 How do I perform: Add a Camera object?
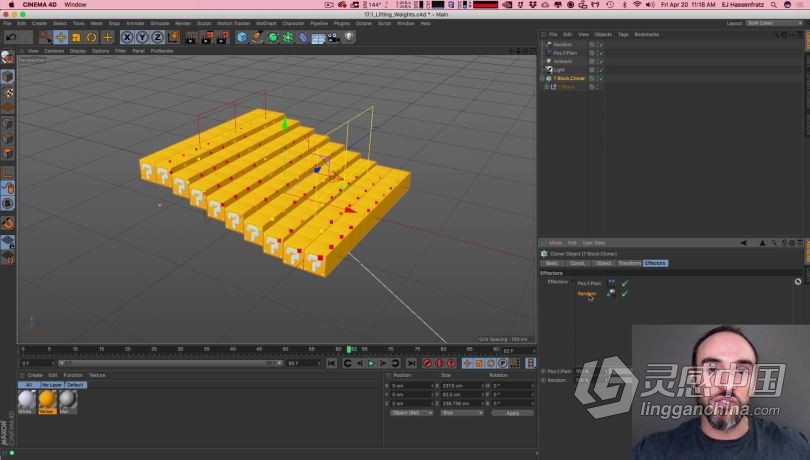click(334, 37)
